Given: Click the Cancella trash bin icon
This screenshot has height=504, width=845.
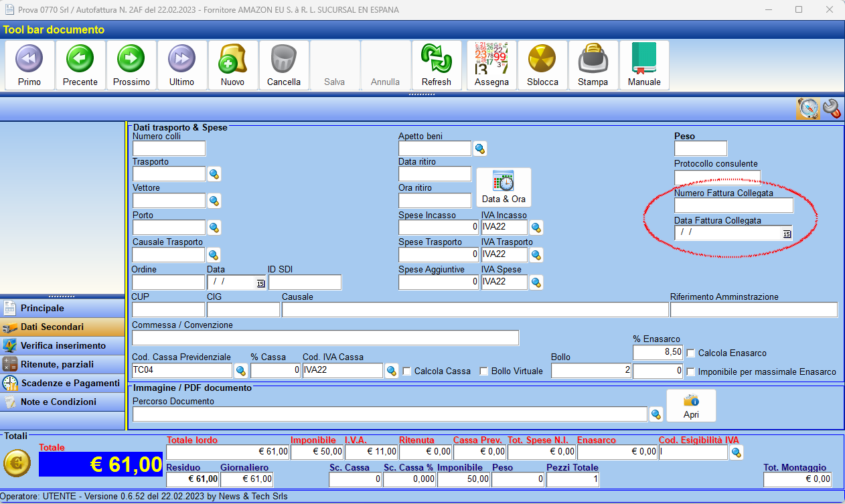Looking at the screenshot, I should click(x=284, y=65).
